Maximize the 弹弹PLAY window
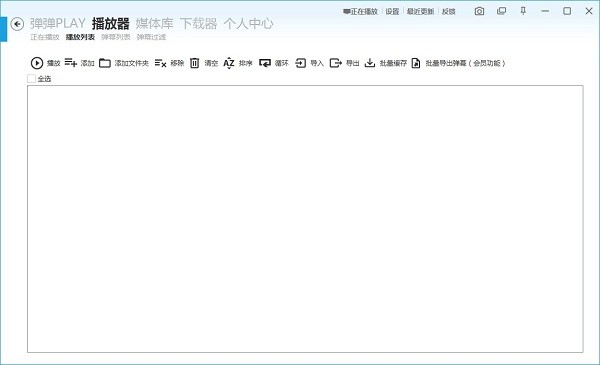 pos(567,11)
